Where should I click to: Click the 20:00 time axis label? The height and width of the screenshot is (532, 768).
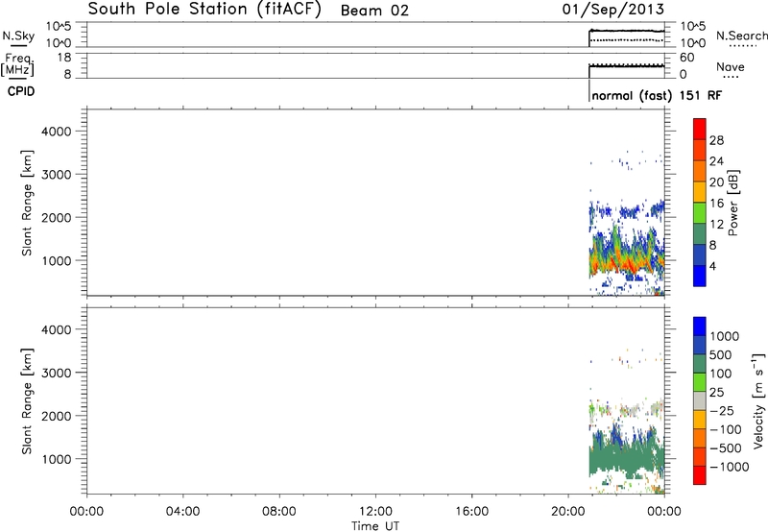(567, 512)
